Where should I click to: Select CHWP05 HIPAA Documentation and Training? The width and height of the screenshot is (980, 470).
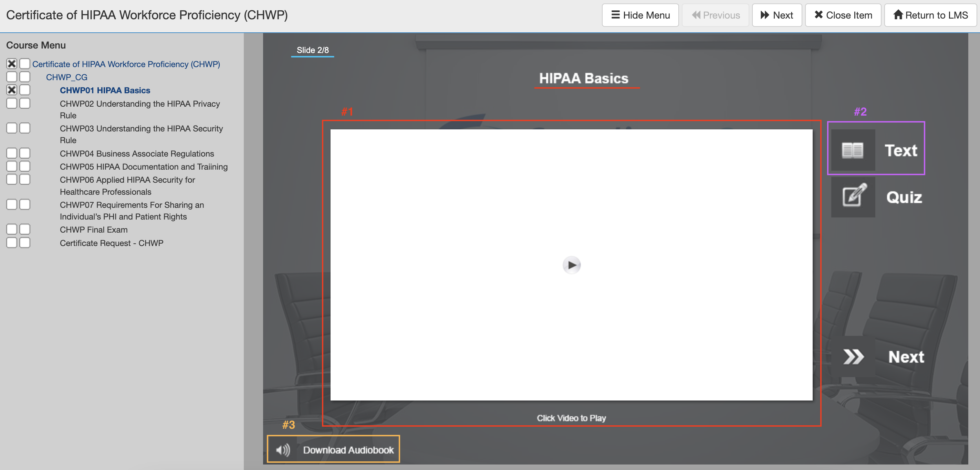coord(144,167)
